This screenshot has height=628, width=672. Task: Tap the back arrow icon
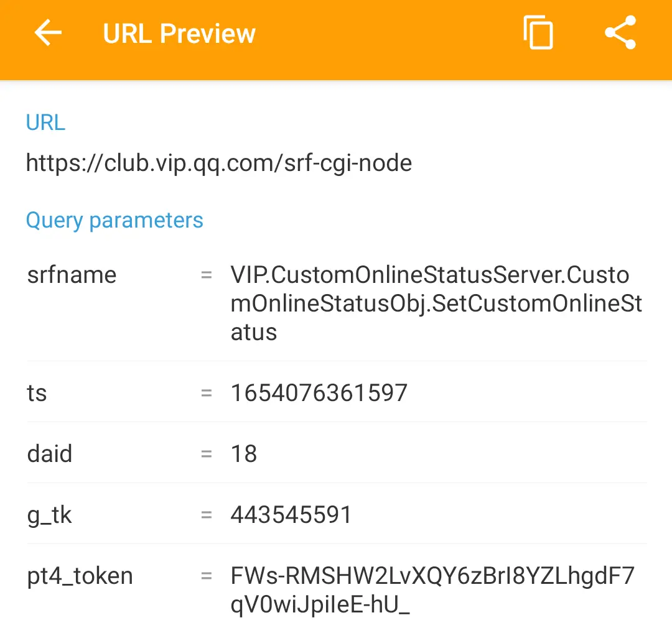pos(48,32)
